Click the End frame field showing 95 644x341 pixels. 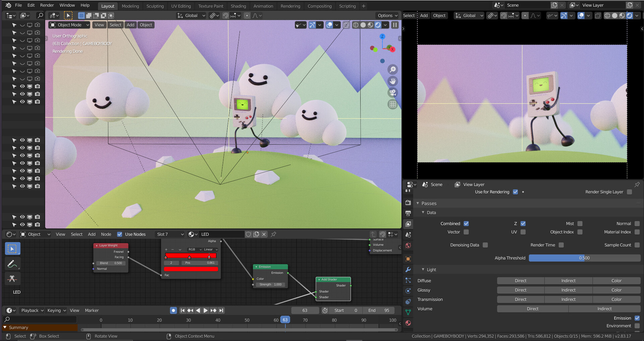[379, 311]
